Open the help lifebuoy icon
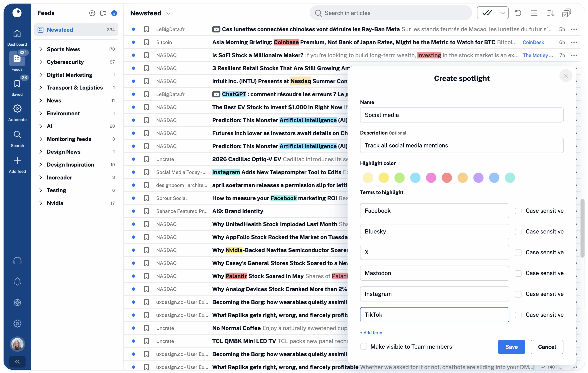The image size is (588, 373). point(17,302)
